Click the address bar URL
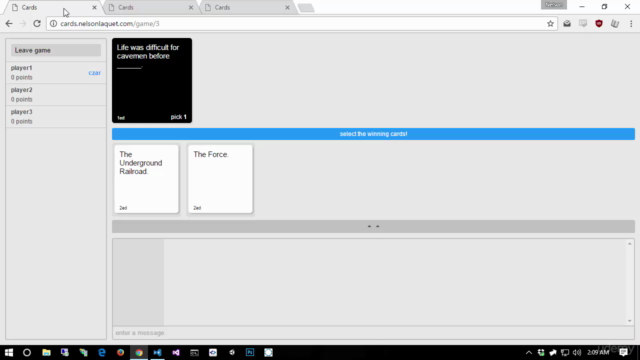This screenshot has width=640, height=360. [110, 24]
